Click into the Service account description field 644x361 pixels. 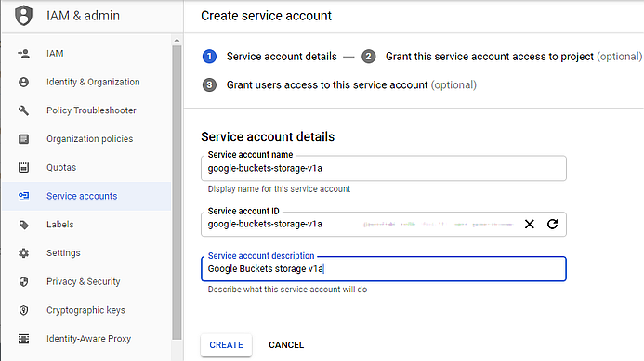coord(384,269)
